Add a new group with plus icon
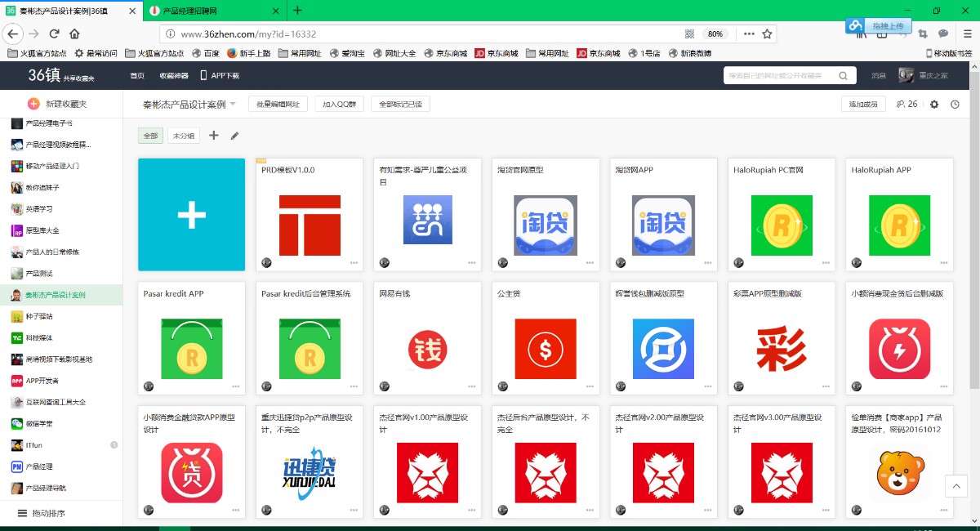The image size is (980, 531). pyautogui.click(x=214, y=136)
